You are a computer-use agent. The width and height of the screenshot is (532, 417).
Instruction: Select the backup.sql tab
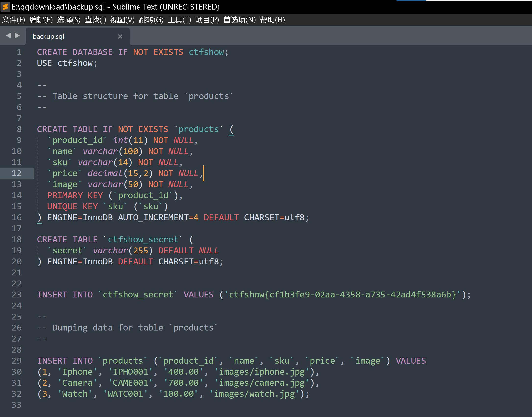pos(48,37)
